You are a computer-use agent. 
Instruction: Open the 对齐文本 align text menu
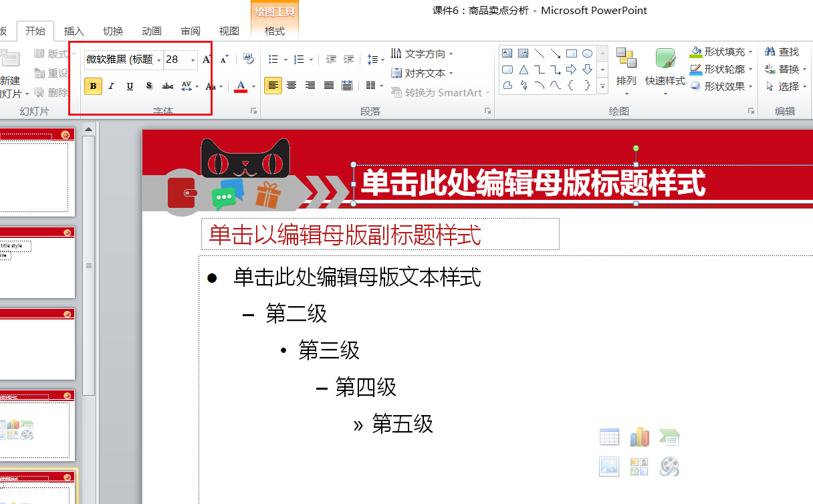[423, 73]
